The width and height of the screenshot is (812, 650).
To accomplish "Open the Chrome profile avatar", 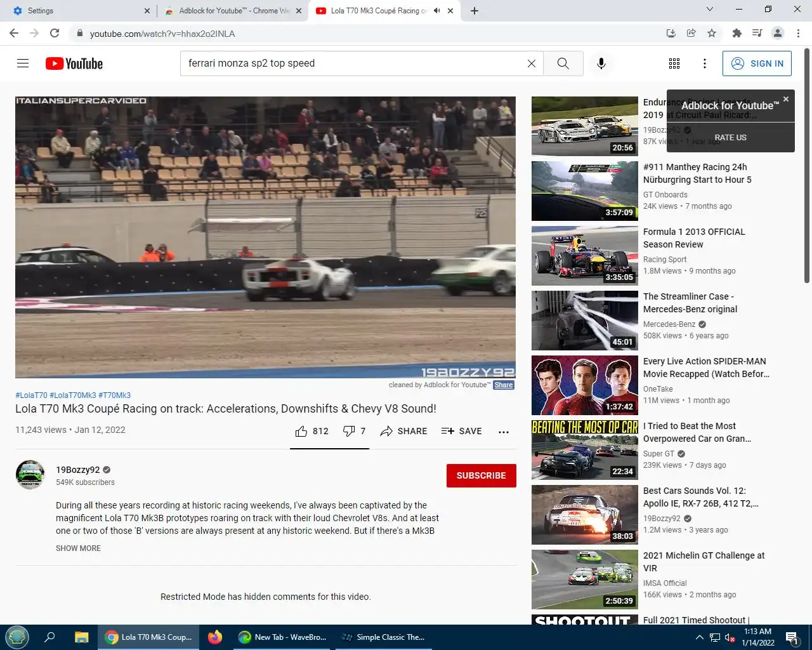I will 778,33.
